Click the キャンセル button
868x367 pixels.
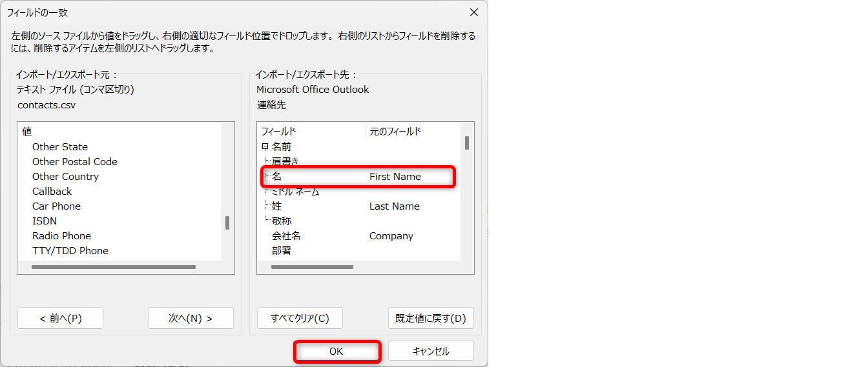tap(431, 352)
